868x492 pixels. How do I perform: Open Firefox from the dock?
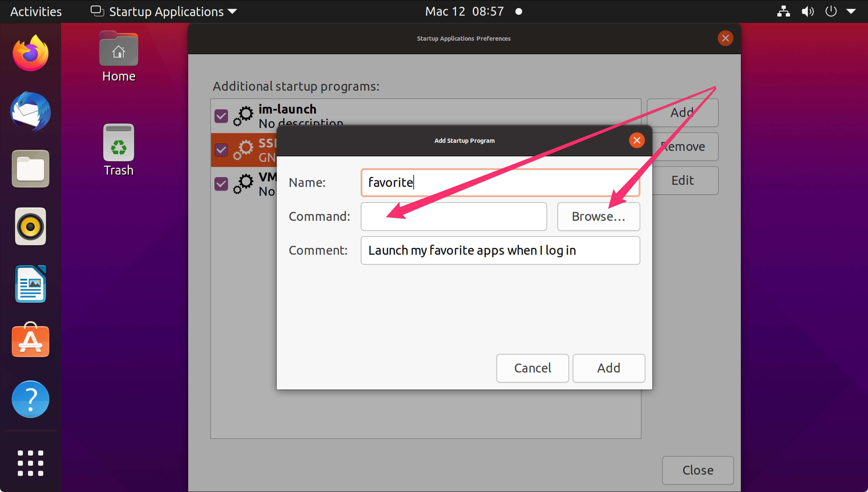(30, 53)
